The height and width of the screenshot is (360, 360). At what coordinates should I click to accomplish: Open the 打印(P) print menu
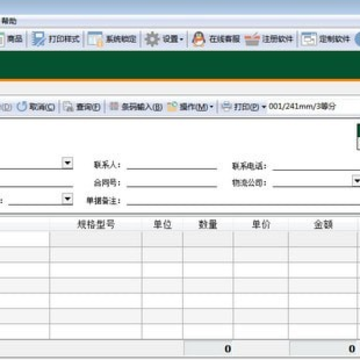(x=244, y=107)
